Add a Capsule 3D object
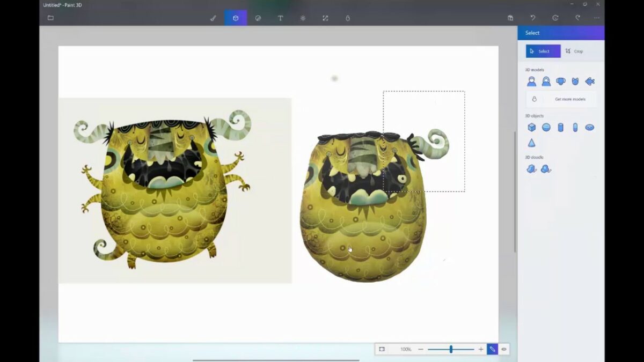Viewport: 644px width, 362px height. point(575,127)
